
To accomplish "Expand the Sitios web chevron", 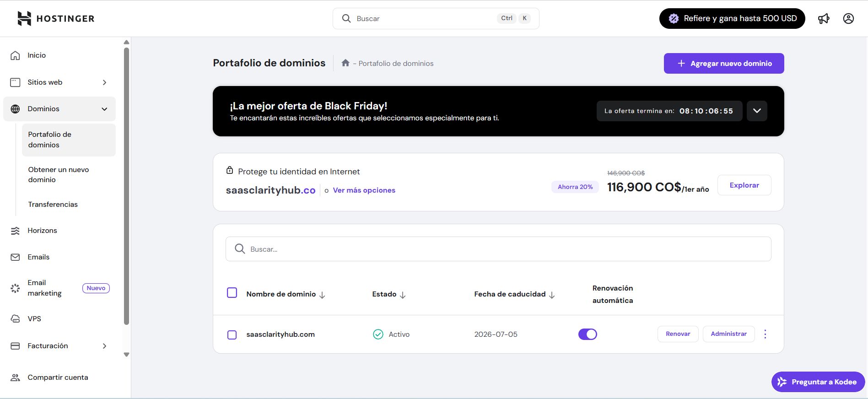I will pos(104,82).
